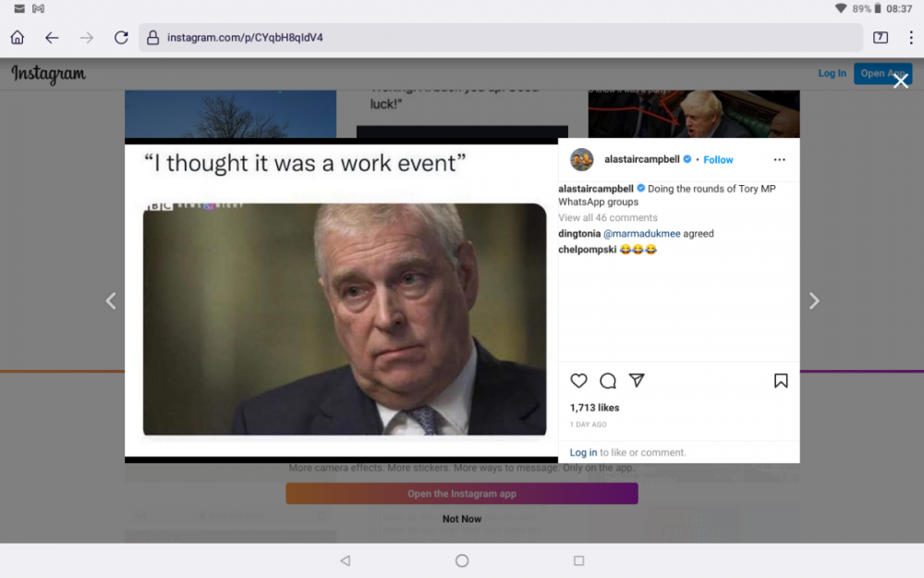Follow alastaircampbell
Image resolution: width=924 pixels, height=578 pixels.
(x=718, y=160)
